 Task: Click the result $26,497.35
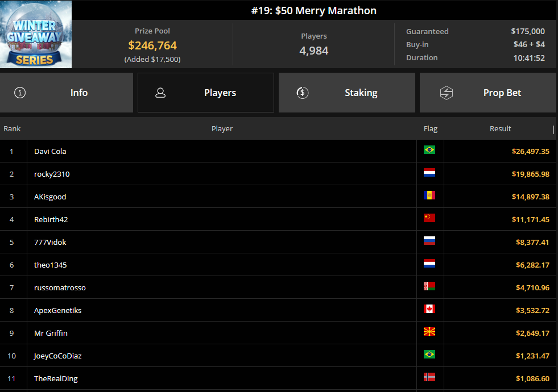[x=530, y=151]
